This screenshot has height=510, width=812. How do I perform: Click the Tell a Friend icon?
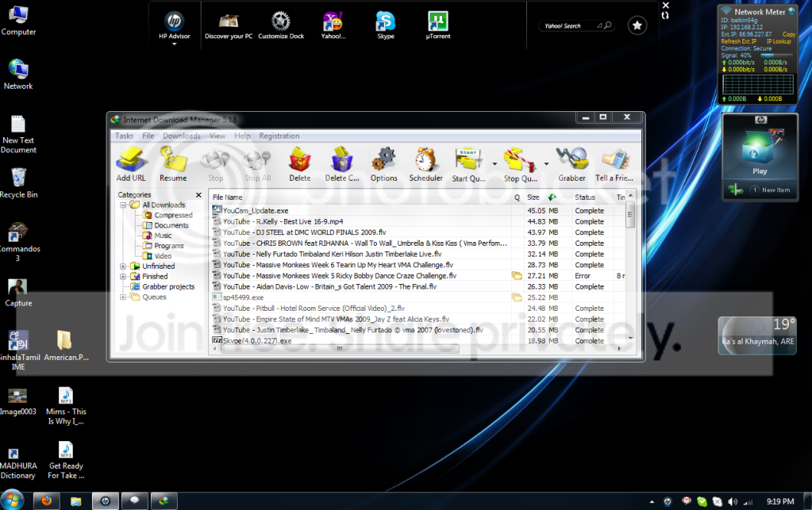(x=614, y=164)
